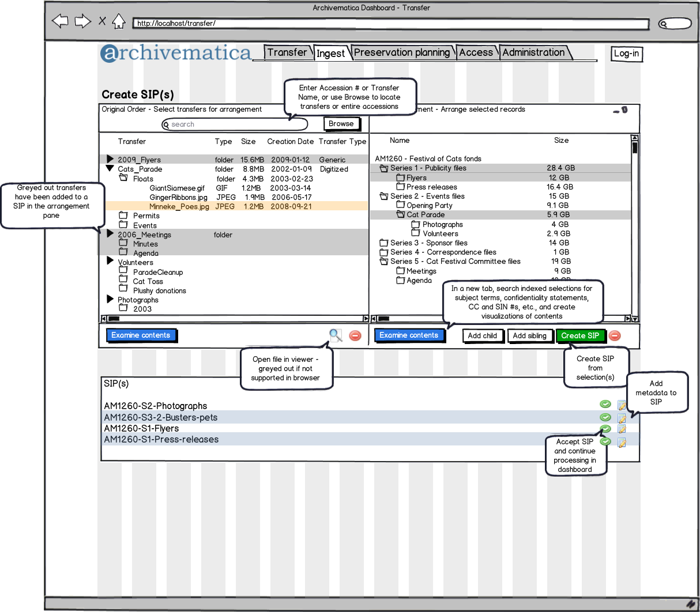Select Minneke_Poes.jpg file row

(179, 206)
